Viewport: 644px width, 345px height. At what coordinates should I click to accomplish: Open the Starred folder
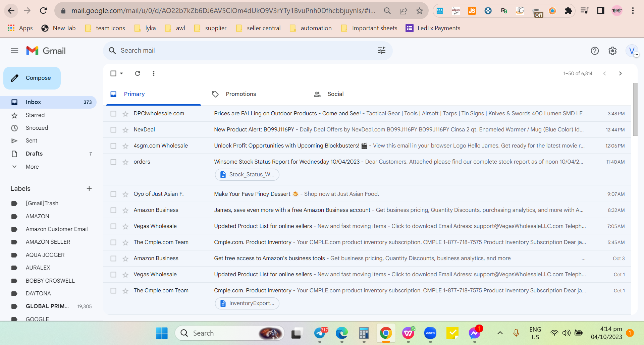[x=48, y=115]
